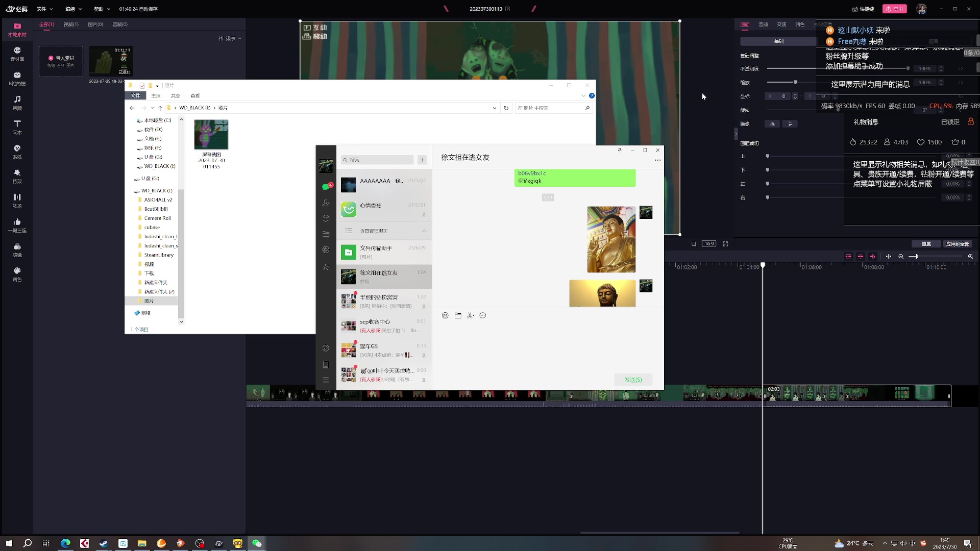
Task: Click the 重置 reset button
Action: (x=926, y=244)
